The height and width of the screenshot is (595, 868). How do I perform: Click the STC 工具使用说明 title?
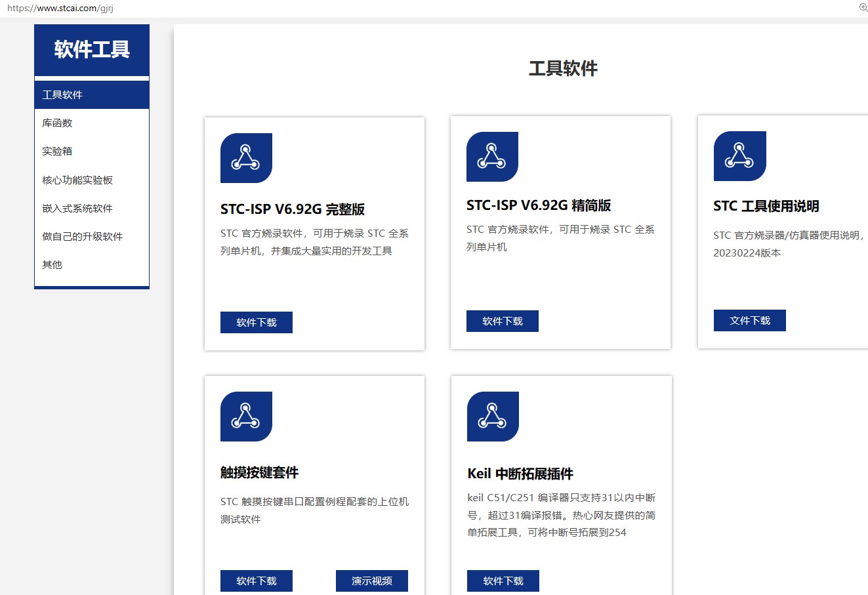tap(766, 206)
